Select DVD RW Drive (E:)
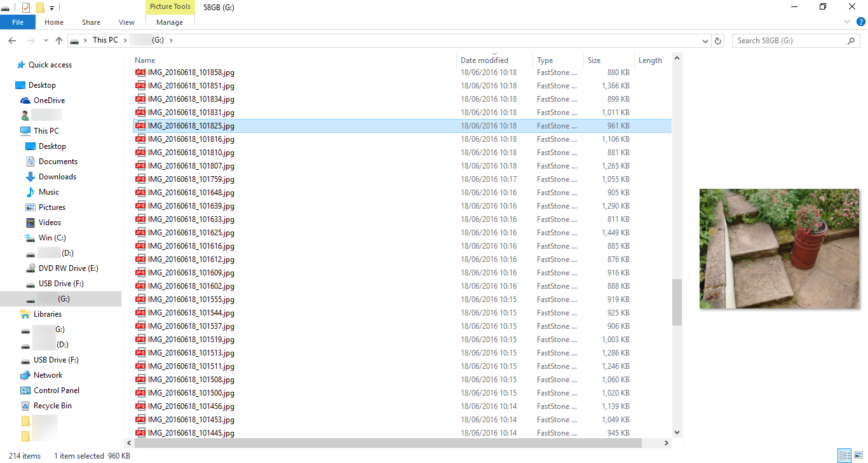 pyautogui.click(x=69, y=268)
